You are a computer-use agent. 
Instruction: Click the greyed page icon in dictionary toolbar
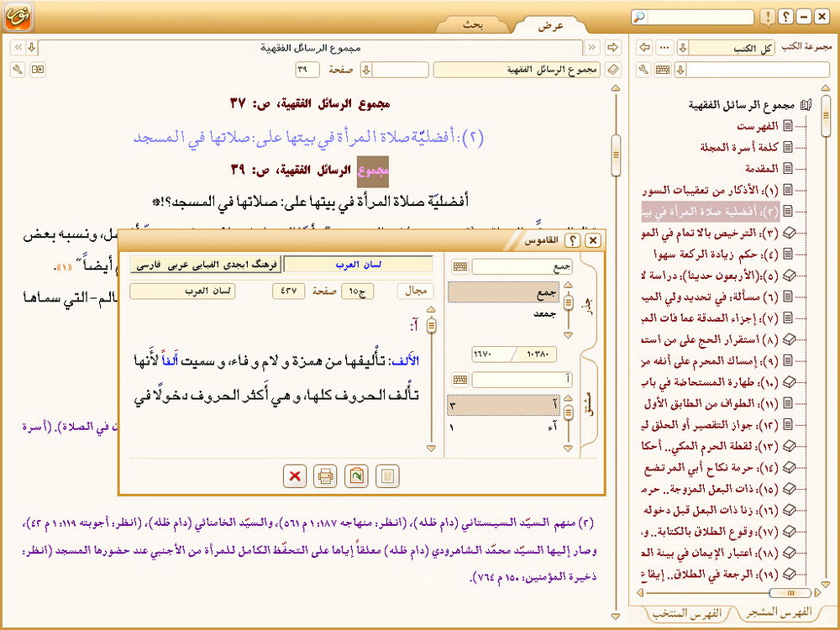pyautogui.click(x=387, y=475)
